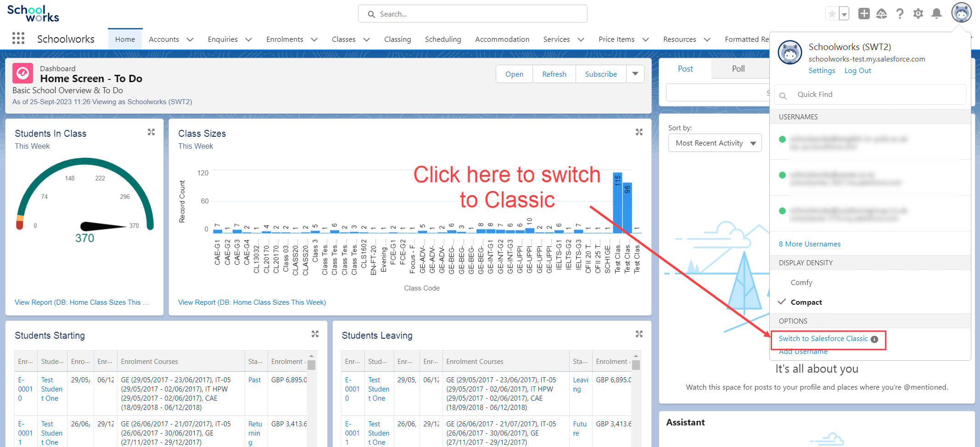
Task: Open the App Launcher grid icon
Action: (x=18, y=39)
